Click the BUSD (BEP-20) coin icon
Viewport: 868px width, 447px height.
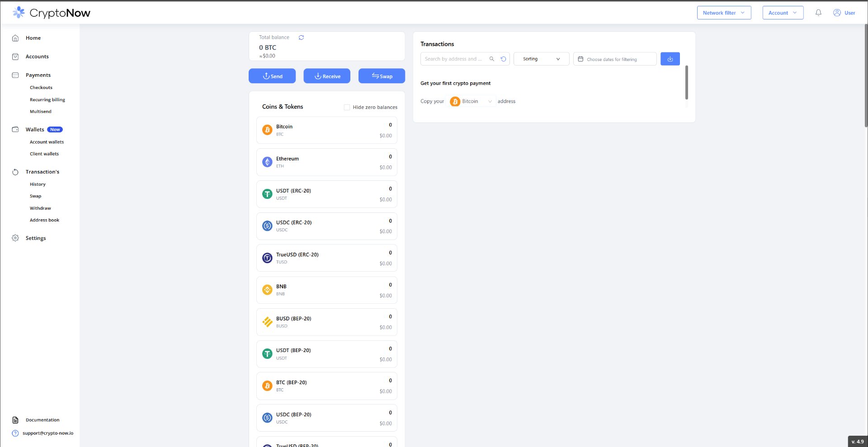(267, 322)
